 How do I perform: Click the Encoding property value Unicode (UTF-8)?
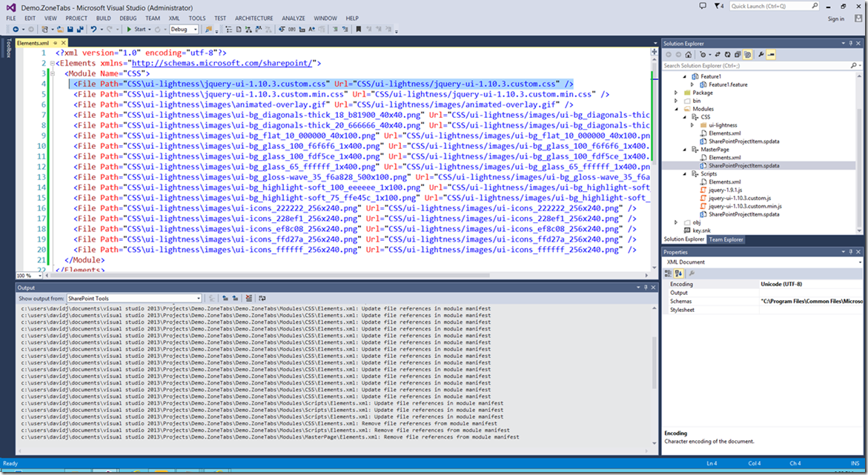click(781, 284)
